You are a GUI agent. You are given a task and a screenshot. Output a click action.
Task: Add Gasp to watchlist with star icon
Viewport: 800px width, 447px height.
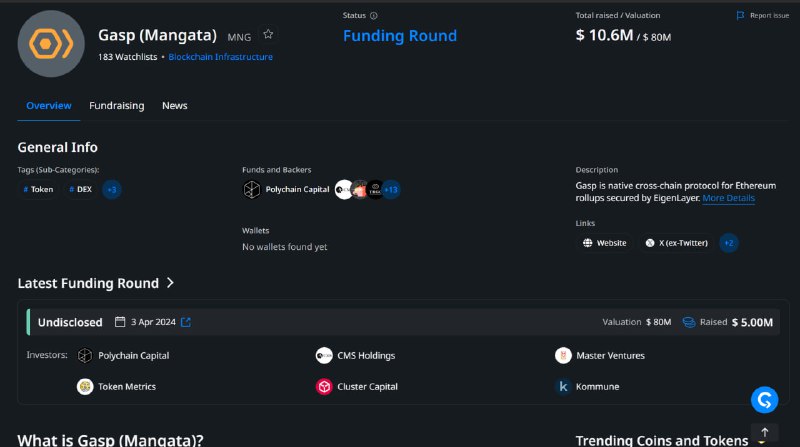(268, 34)
